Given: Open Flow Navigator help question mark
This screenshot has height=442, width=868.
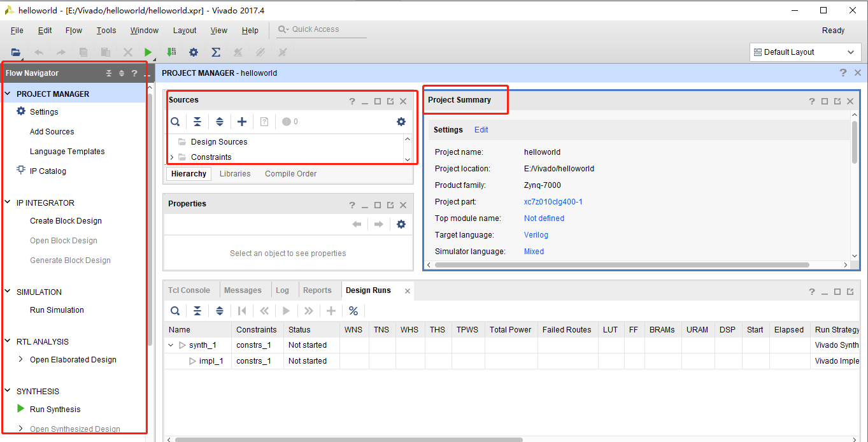Looking at the screenshot, I should pos(134,73).
